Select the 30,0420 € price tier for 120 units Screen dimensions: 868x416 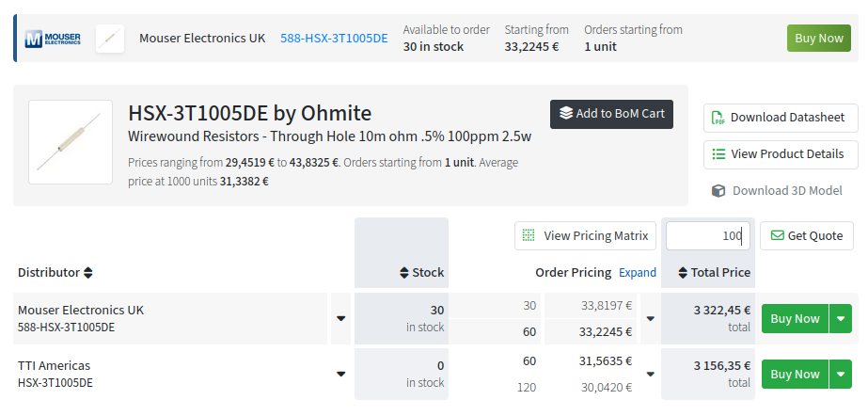coord(607,387)
